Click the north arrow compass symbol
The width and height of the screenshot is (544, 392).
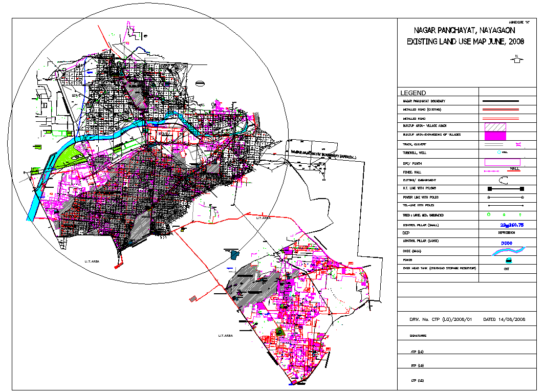click(x=517, y=59)
